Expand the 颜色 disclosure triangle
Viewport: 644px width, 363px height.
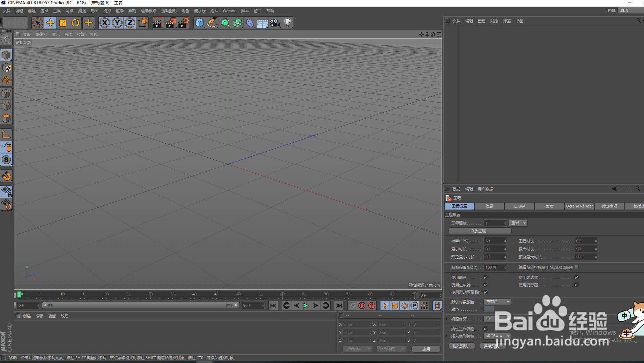481,309
